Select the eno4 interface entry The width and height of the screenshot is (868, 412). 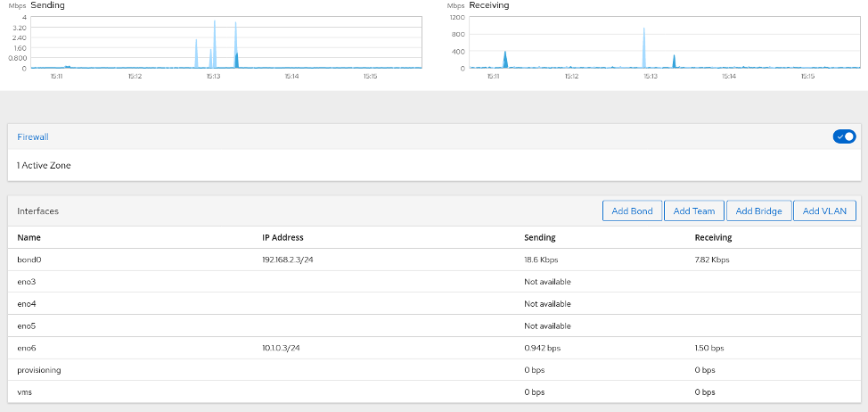[x=27, y=304]
